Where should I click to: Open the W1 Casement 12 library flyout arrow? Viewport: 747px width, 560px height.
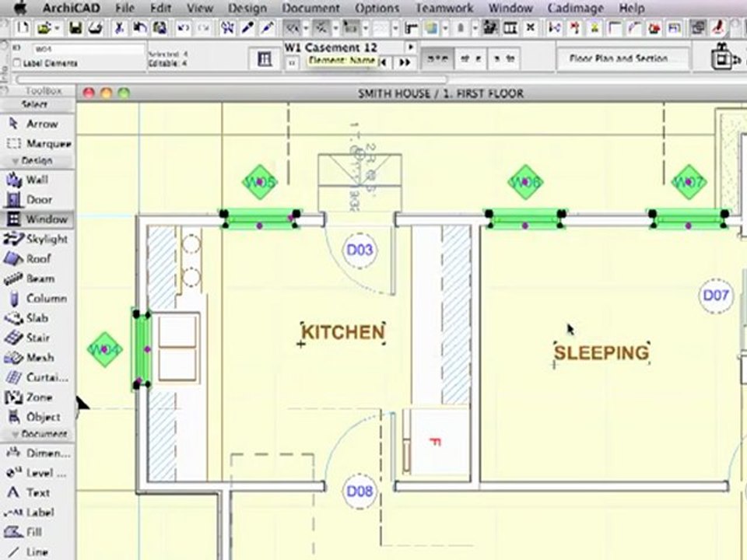coord(411,47)
